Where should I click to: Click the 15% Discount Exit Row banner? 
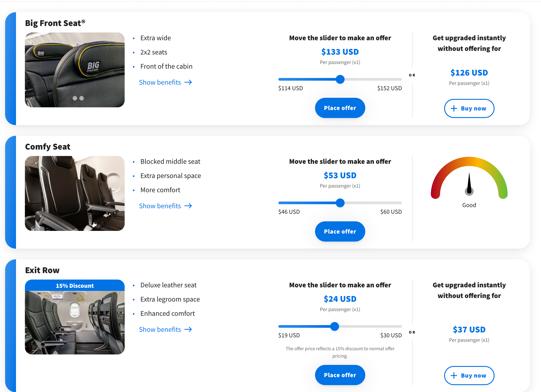pos(75,286)
